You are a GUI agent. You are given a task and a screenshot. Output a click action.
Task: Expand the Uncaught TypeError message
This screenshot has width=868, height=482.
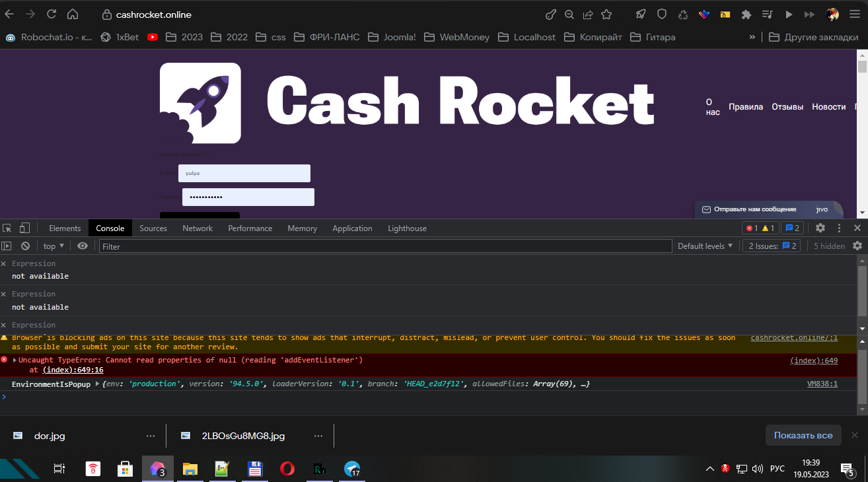(15, 361)
